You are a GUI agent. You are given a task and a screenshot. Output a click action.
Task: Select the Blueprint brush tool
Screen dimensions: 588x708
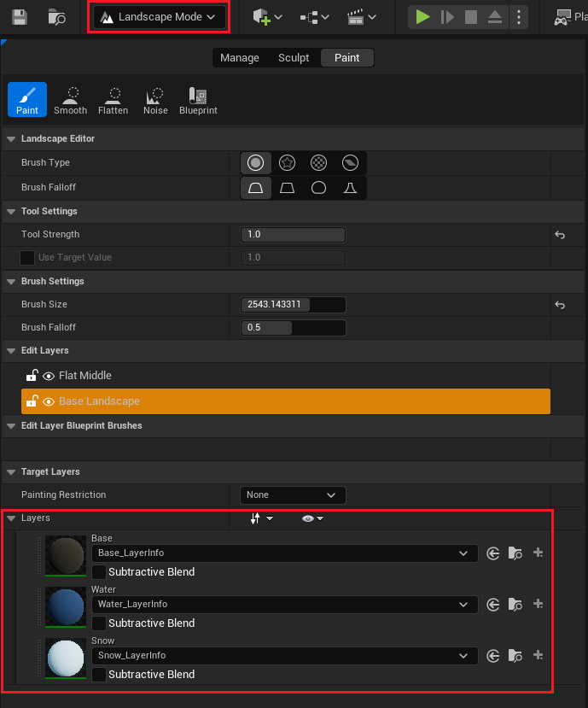click(198, 100)
